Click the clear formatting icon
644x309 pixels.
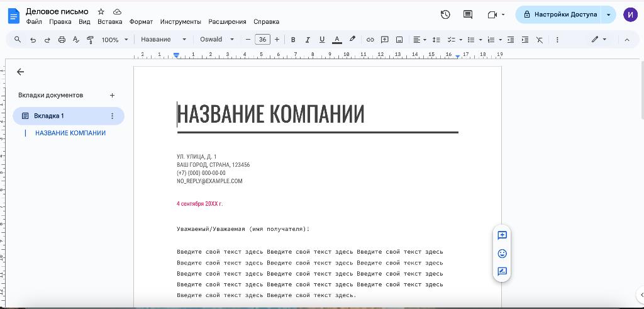tap(540, 40)
